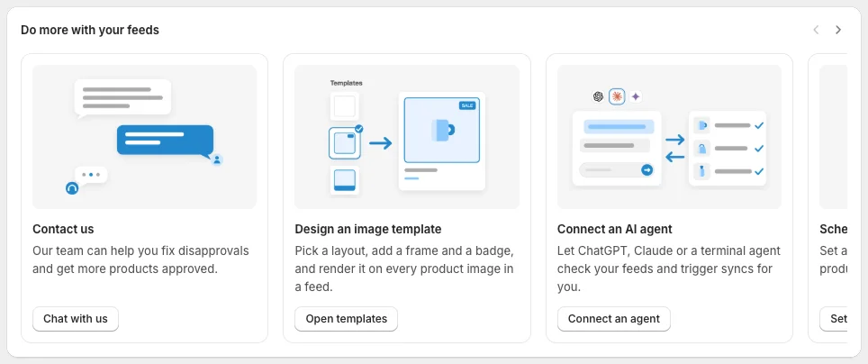Click the selected template thumbnail with the checkmark

(345, 143)
